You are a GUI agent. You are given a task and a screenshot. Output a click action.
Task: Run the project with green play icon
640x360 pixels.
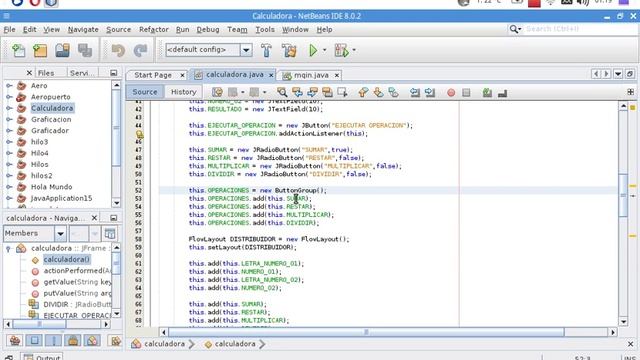point(313,50)
